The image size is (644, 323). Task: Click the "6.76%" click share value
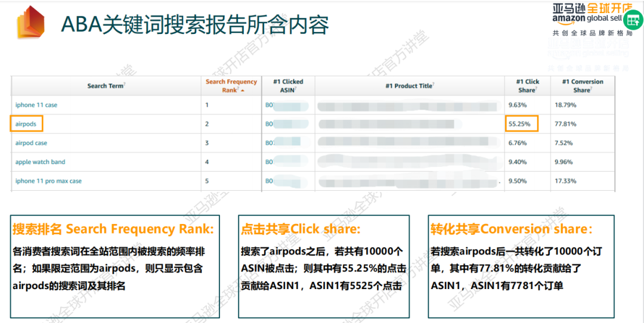click(x=518, y=143)
